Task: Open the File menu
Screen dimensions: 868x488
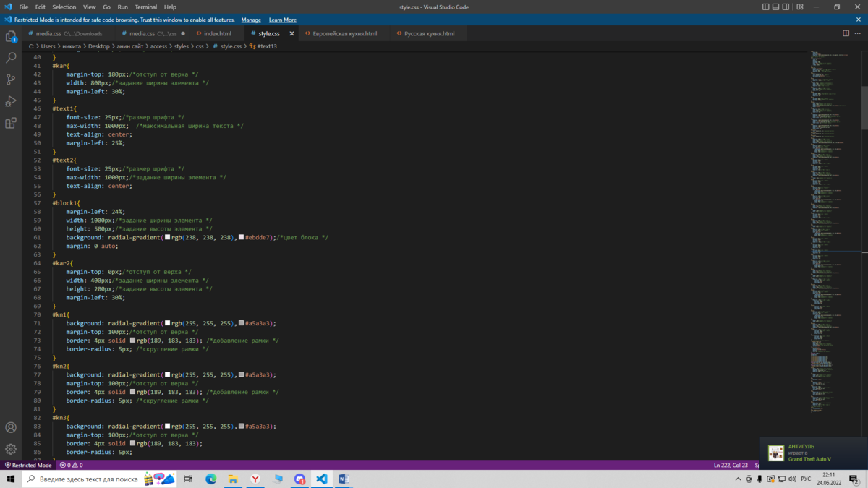Action: 24,7
